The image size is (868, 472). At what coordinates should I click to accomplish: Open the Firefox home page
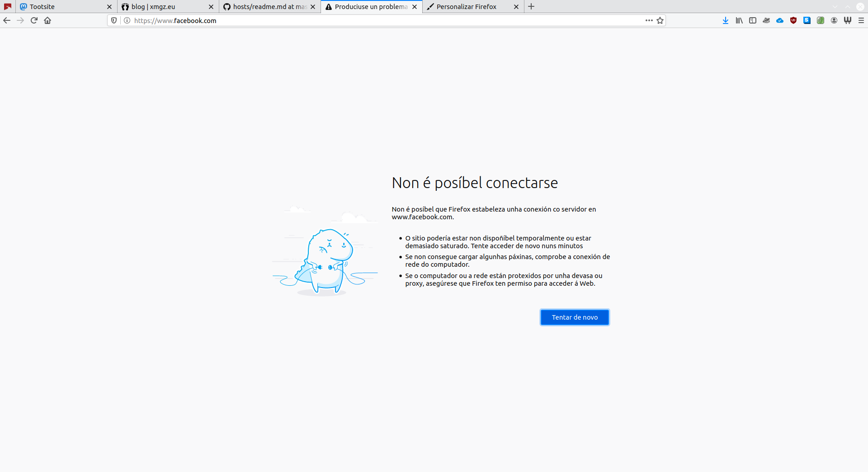point(47,20)
